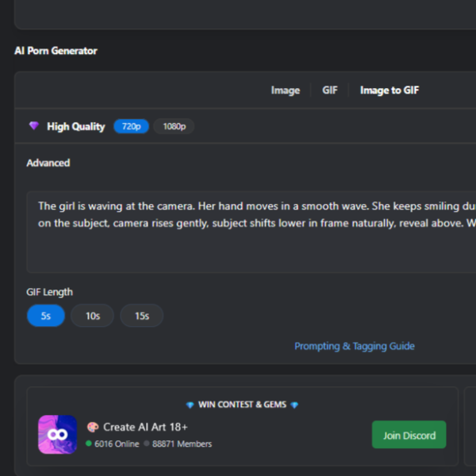Click the purple gem High Quality icon

33,125
